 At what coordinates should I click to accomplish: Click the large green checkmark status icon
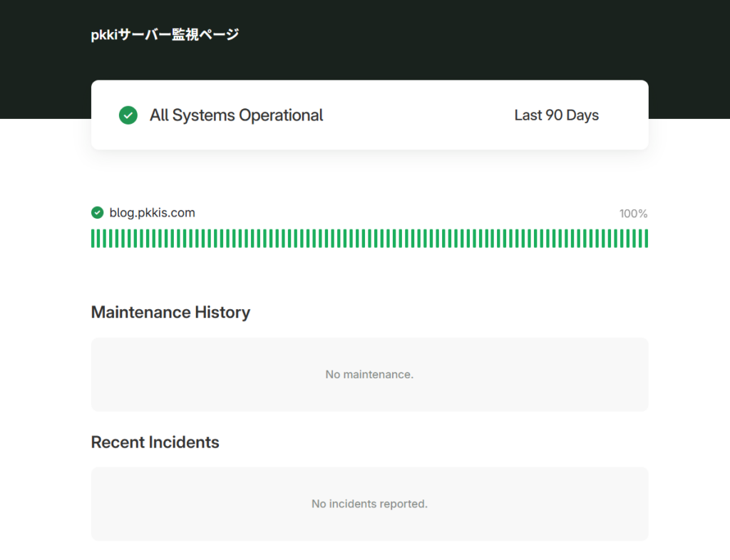click(128, 115)
